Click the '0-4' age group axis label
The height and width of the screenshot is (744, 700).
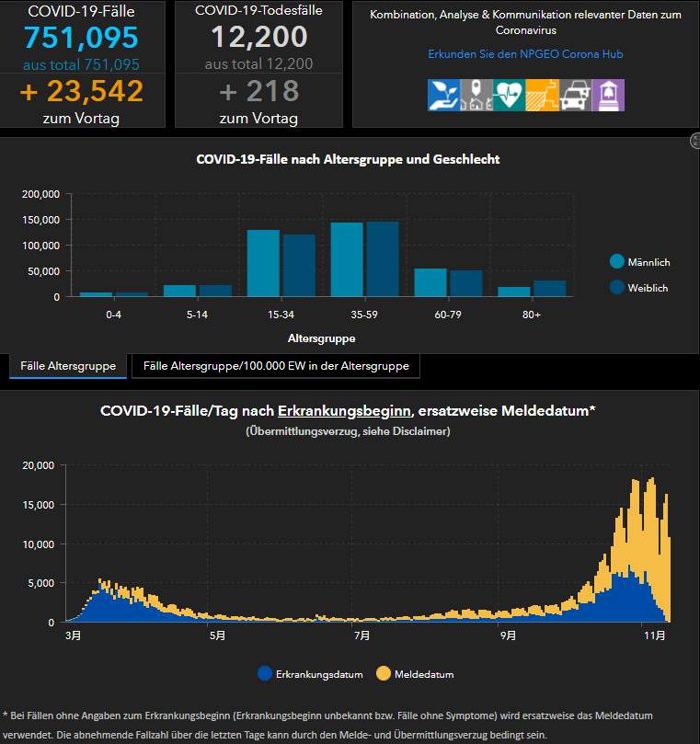tap(113, 315)
